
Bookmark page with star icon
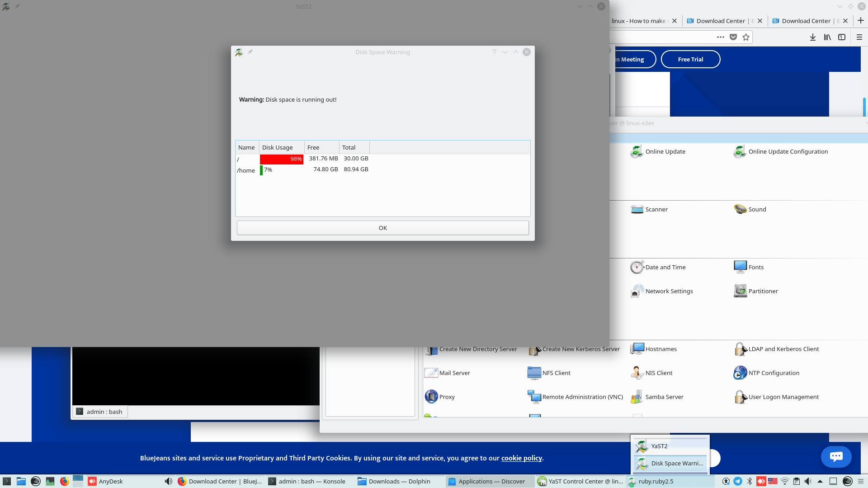coord(746,38)
